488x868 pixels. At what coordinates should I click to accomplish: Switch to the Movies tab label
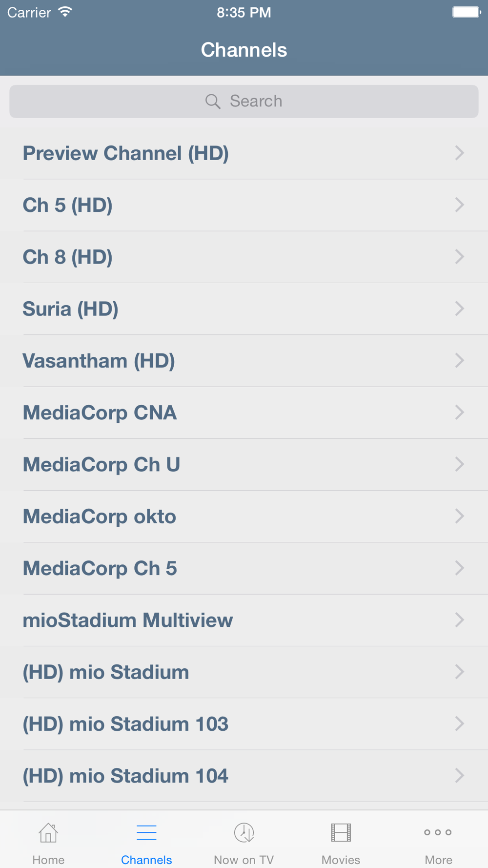tap(341, 860)
